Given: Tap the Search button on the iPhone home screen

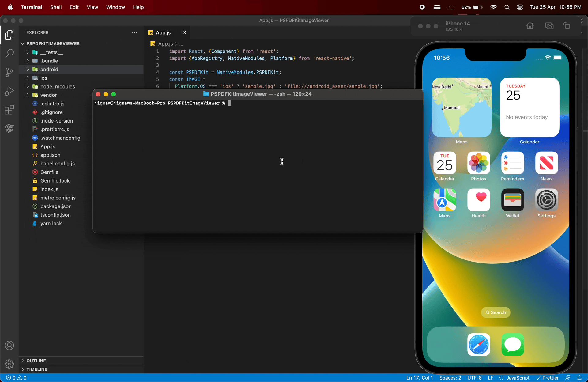Looking at the screenshot, I should click(495, 312).
